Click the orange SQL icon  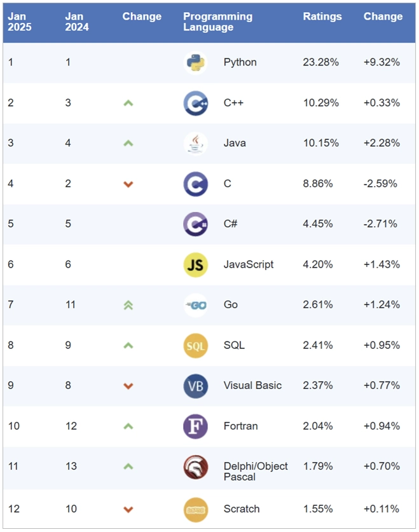[195, 346]
